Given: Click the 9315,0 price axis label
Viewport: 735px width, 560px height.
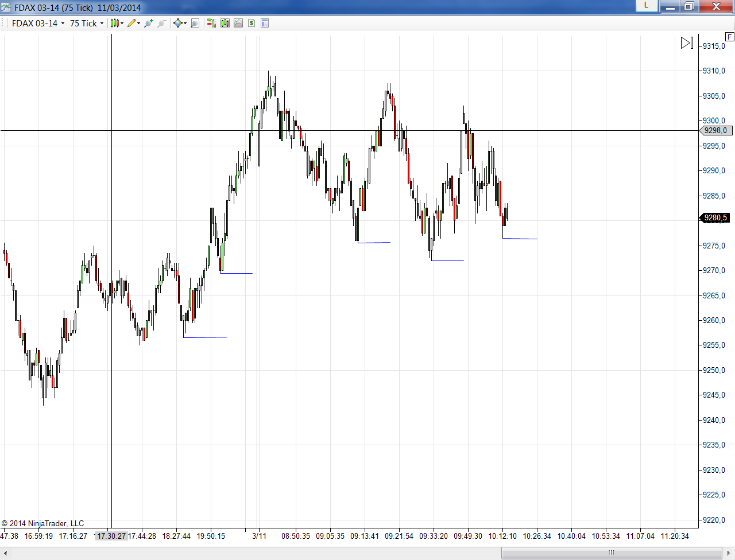Looking at the screenshot, I should tap(714, 46).
